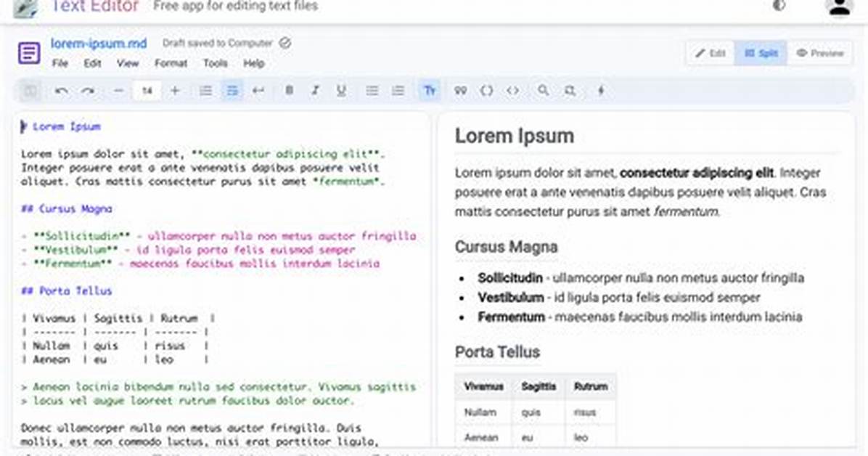
Task: Click '## Cursus Magna' in the source editor
Action: coord(67,209)
